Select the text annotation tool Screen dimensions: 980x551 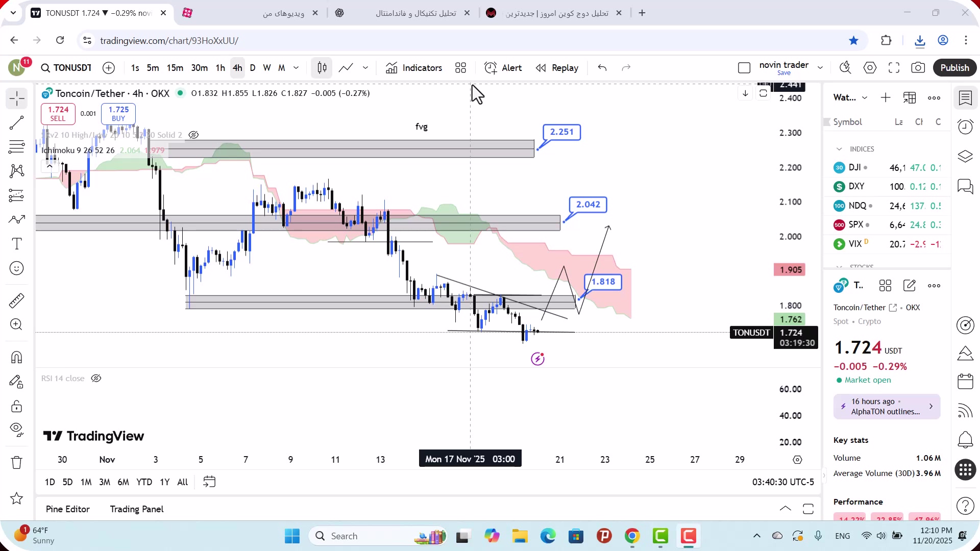point(17,244)
